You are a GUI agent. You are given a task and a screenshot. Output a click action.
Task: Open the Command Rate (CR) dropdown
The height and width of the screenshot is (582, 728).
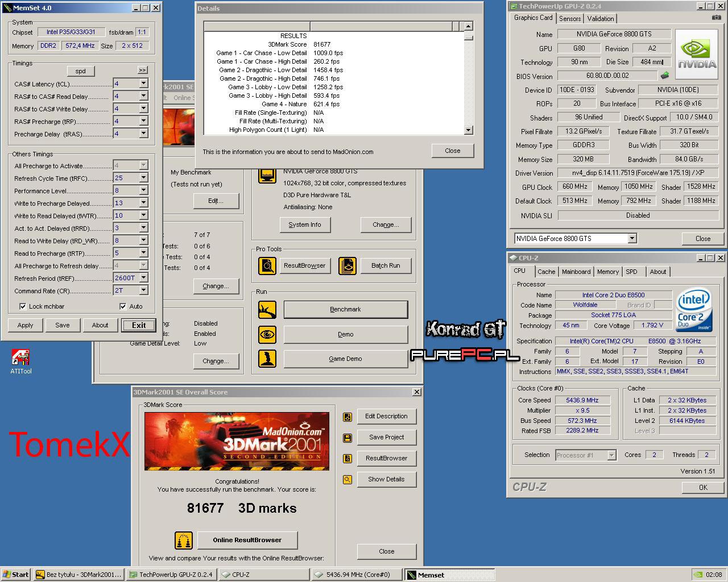click(143, 290)
